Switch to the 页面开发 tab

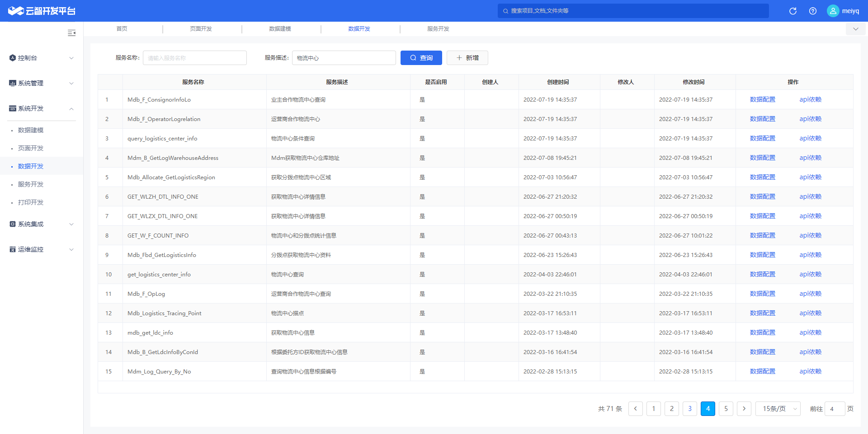[201, 29]
